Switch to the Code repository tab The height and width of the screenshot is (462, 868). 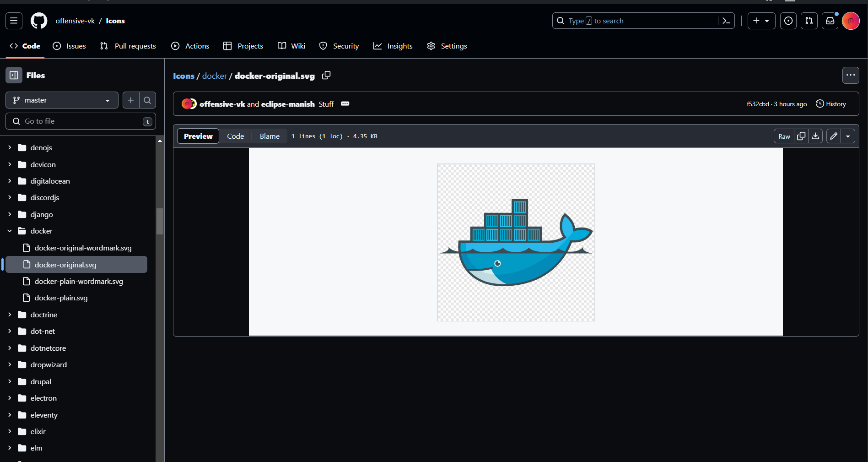click(x=25, y=46)
